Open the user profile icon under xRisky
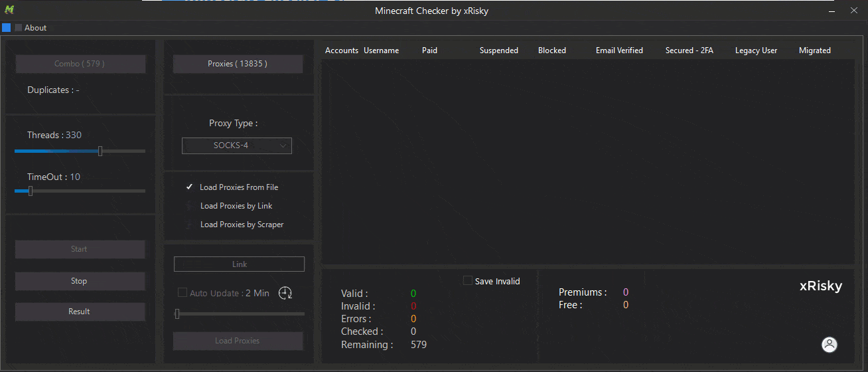This screenshot has height=372, width=868. (830, 345)
